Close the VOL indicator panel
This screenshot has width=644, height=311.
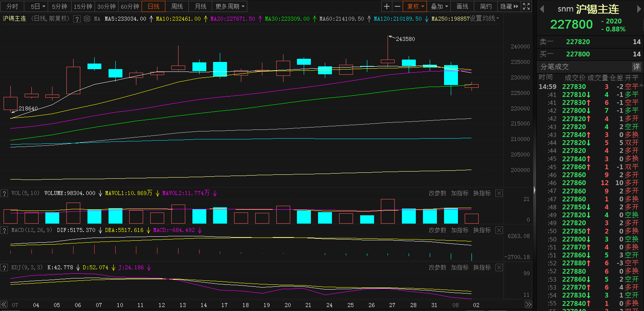pos(499,193)
